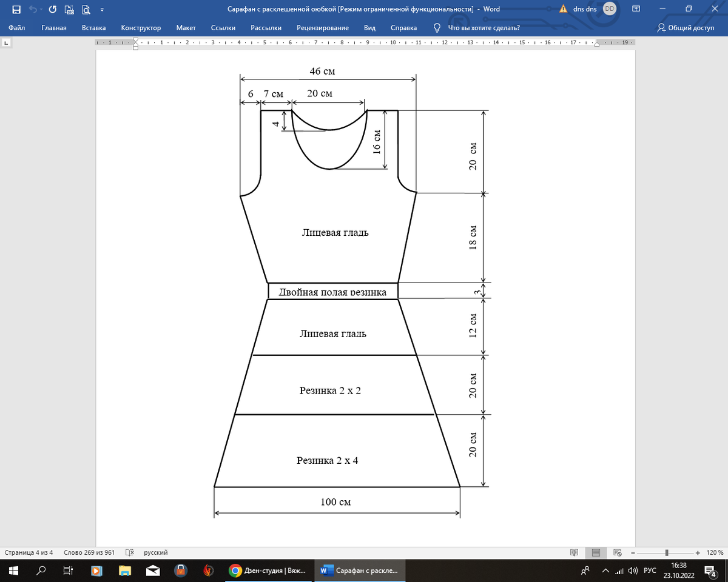The image size is (728, 582).
Task: Click the quick print icon in title bar
Action: coord(69,9)
